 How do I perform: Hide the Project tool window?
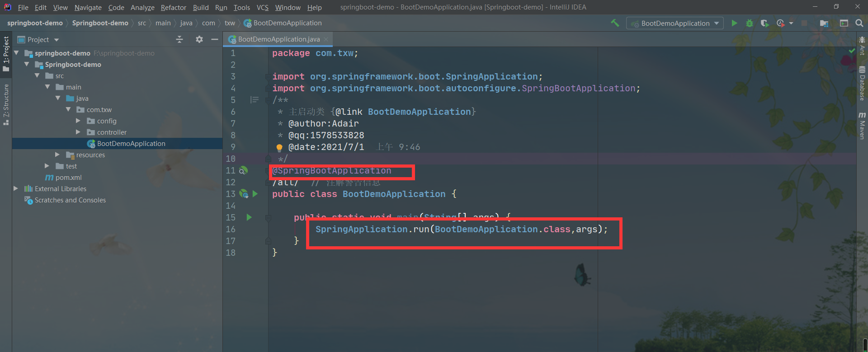[x=215, y=39]
